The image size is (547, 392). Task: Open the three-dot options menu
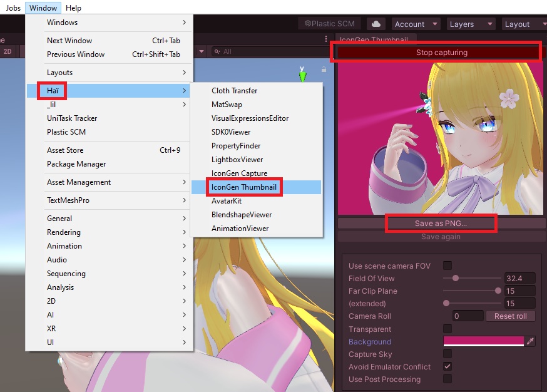(x=326, y=39)
